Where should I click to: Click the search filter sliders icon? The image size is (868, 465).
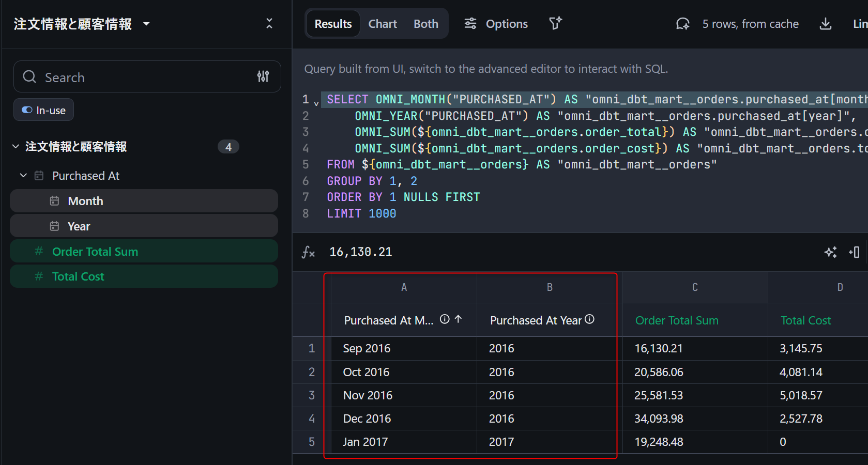tap(263, 77)
